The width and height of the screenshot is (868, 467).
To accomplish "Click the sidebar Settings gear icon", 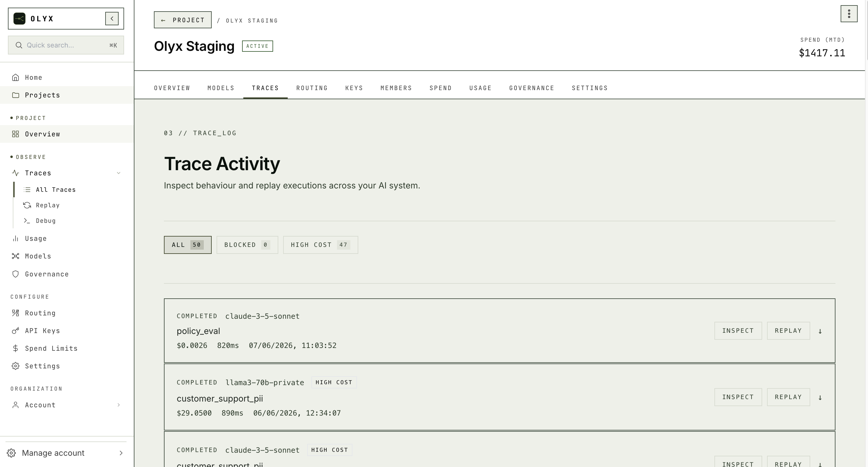I will click(16, 366).
